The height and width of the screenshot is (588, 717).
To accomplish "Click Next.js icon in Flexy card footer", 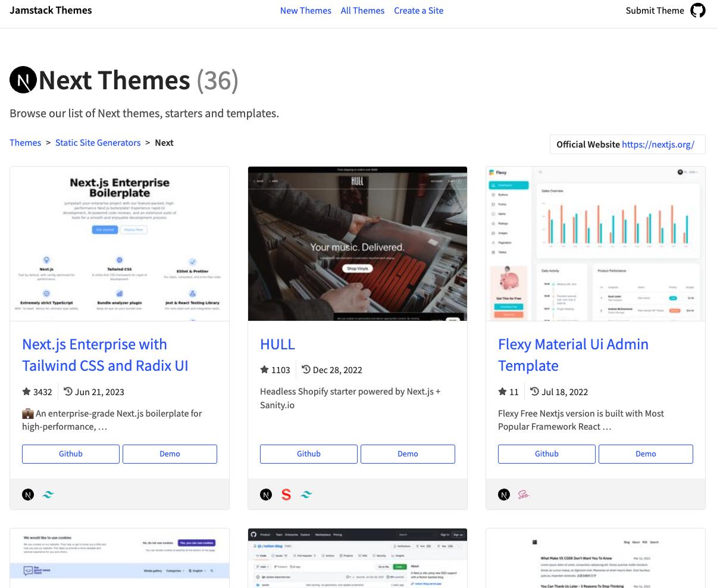I will (x=504, y=495).
